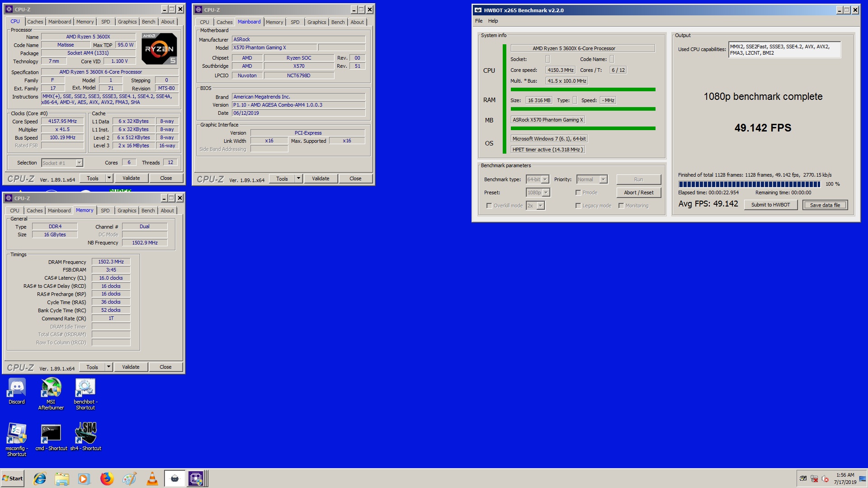
Task: Click the CPU-Z Mainboard window title icon
Action: 198,9
